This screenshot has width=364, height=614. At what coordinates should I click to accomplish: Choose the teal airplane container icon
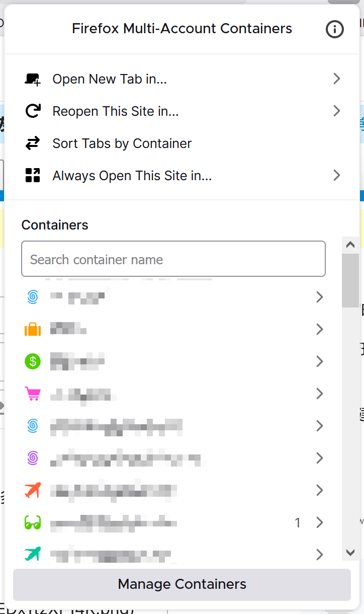coord(33,554)
